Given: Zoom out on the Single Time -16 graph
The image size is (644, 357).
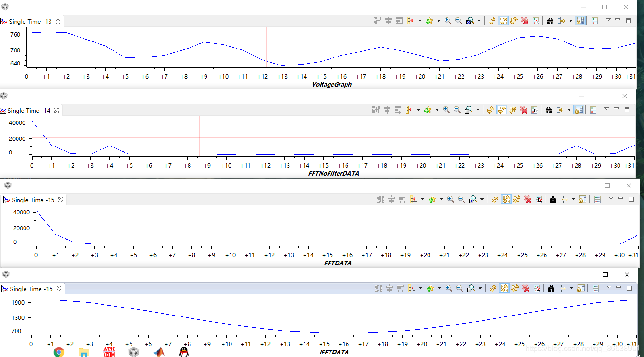Looking at the screenshot, I should pos(460,289).
